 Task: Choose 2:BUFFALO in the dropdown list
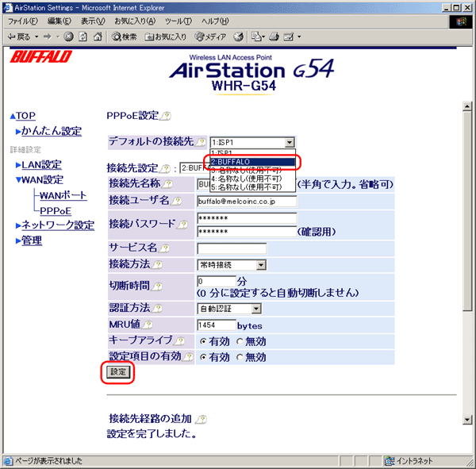(x=252, y=162)
